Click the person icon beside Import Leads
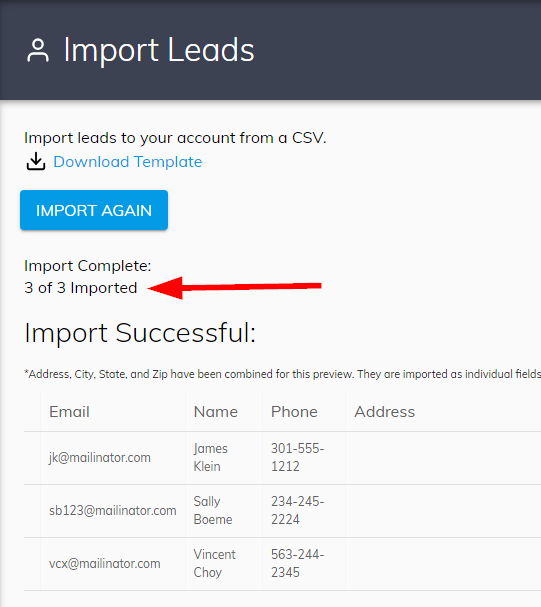541x607 pixels. 38,50
